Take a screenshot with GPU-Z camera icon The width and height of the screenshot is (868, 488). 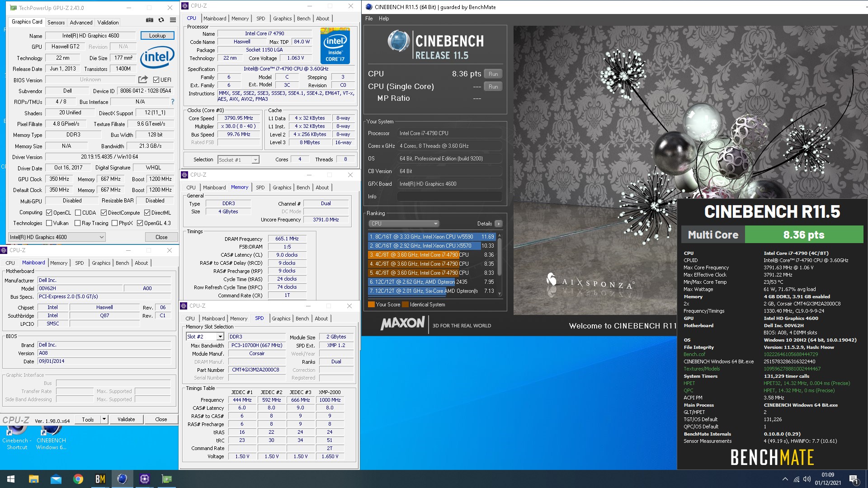(149, 20)
